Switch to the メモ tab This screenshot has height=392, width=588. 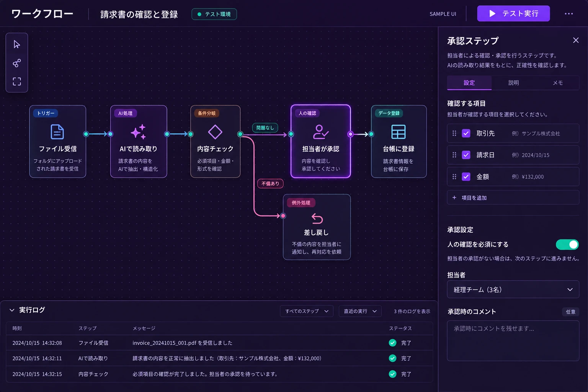click(x=557, y=83)
